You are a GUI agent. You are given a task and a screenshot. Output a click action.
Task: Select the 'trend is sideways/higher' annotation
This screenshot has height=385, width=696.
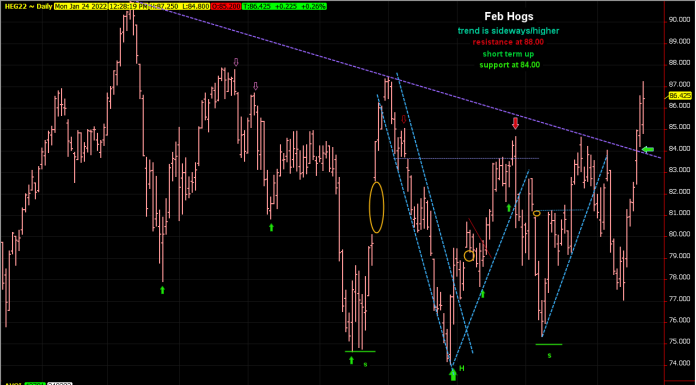pyautogui.click(x=508, y=31)
